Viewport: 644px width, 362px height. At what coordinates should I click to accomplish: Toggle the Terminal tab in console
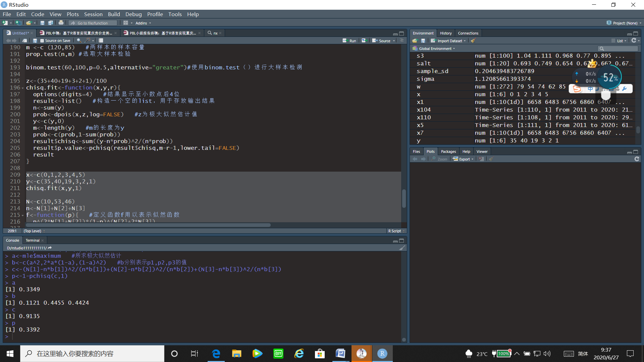(x=33, y=240)
